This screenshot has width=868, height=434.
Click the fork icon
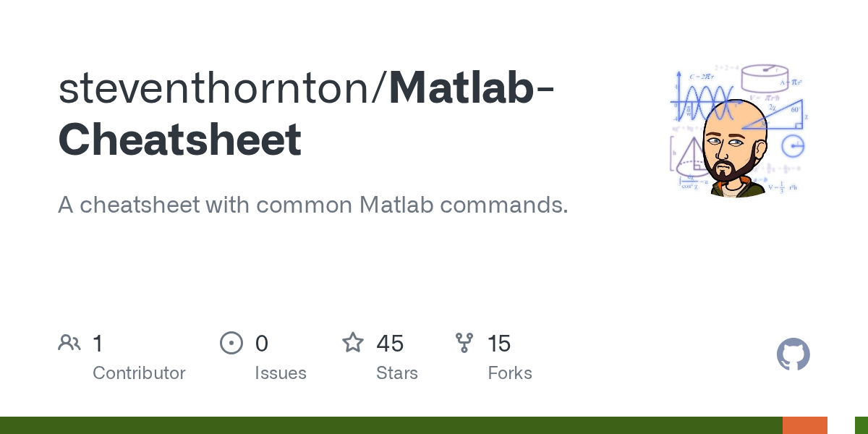(464, 343)
